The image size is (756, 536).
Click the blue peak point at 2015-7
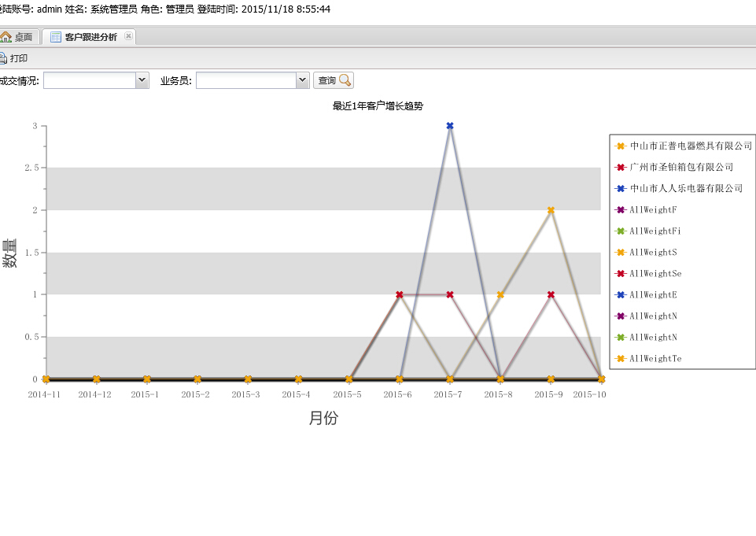[450, 126]
